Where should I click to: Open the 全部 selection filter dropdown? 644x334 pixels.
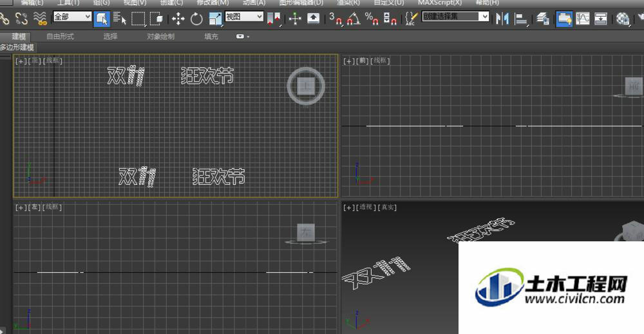[x=72, y=17]
